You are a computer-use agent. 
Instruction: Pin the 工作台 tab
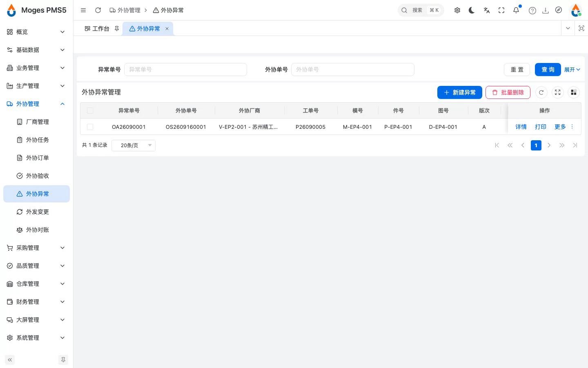click(x=117, y=29)
